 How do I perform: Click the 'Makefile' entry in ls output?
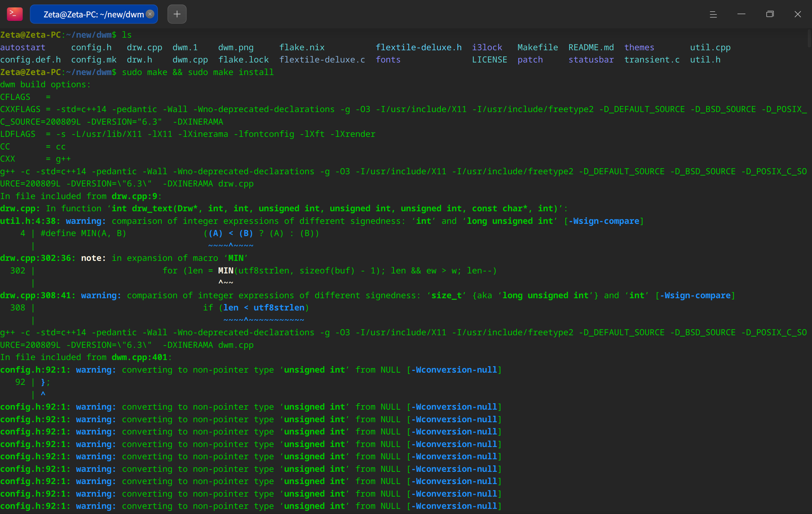[x=537, y=47]
